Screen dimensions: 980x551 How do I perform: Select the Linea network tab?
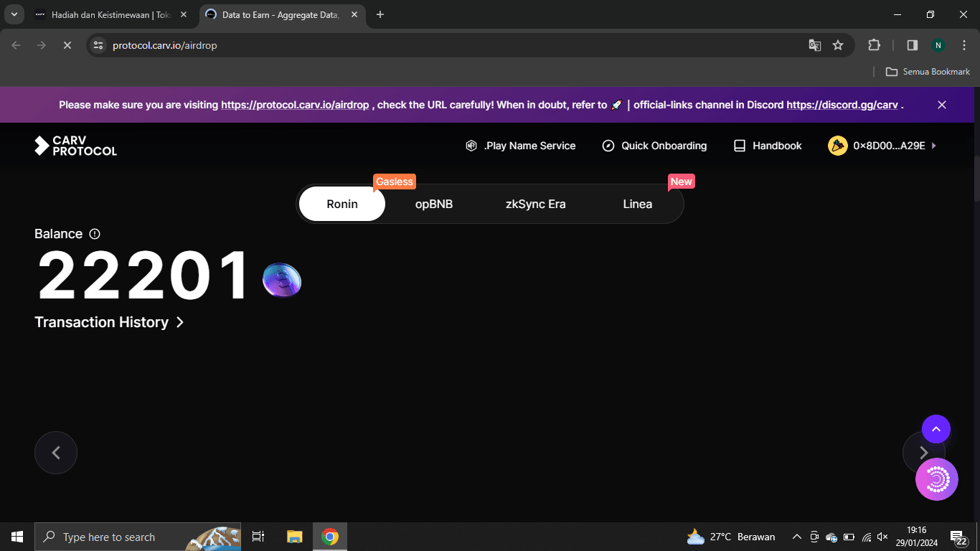tap(637, 204)
